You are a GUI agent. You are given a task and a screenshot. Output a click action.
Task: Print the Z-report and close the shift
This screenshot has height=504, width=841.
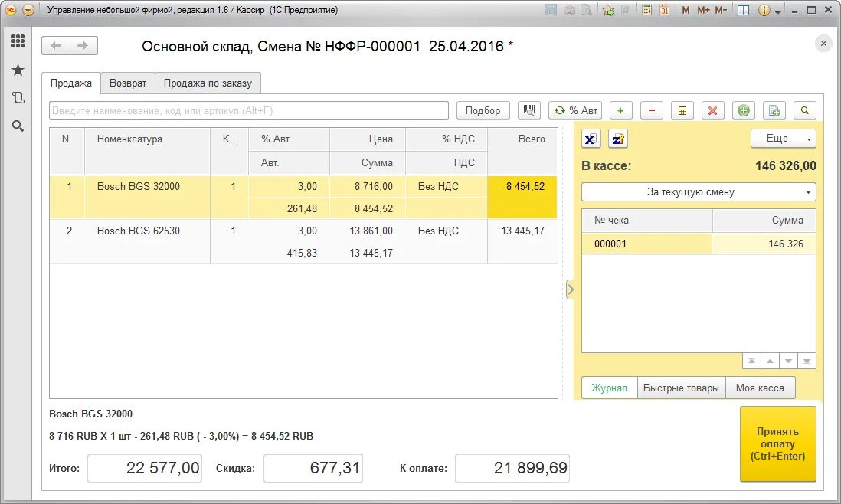618,139
